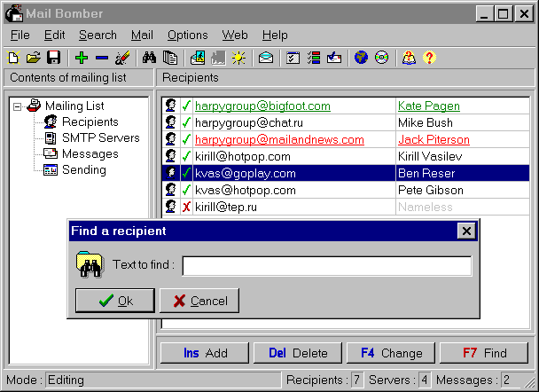The height and width of the screenshot is (392, 539).
Task: Open the Mail menu
Action: [142, 35]
